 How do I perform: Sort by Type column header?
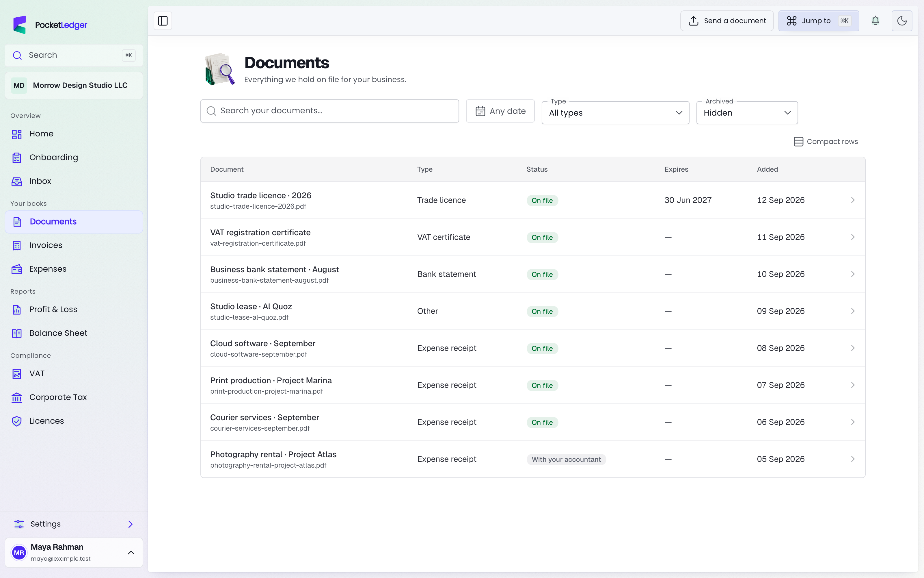pyautogui.click(x=424, y=169)
